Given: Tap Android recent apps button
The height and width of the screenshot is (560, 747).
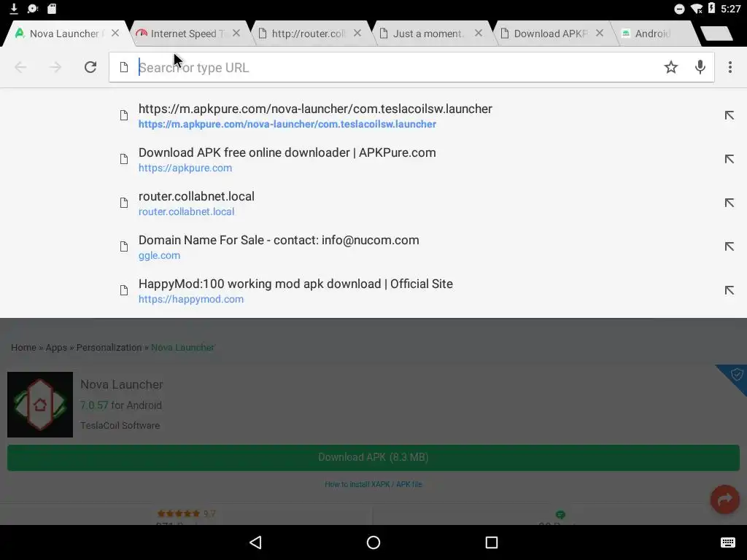Looking at the screenshot, I should 491,542.
